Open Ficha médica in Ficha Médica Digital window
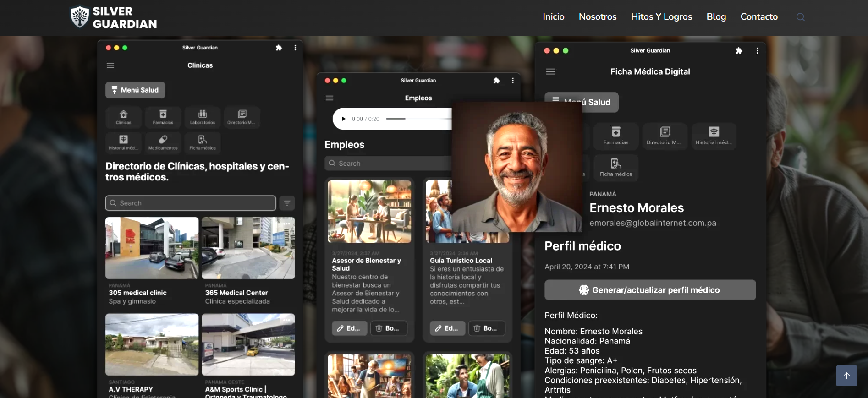Image resolution: width=868 pixels, height=398 pixels. coord(616,168)
